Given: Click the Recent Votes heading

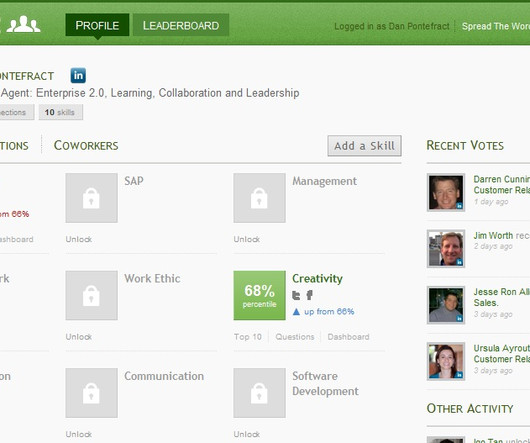Looking at the screenshot, I should pos(465,146).
